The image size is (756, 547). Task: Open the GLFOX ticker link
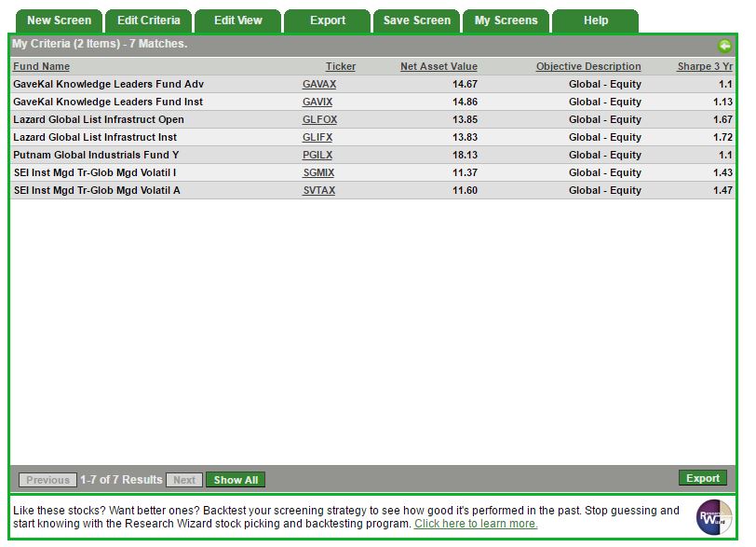pyautogui.click(x=319, y=119)
